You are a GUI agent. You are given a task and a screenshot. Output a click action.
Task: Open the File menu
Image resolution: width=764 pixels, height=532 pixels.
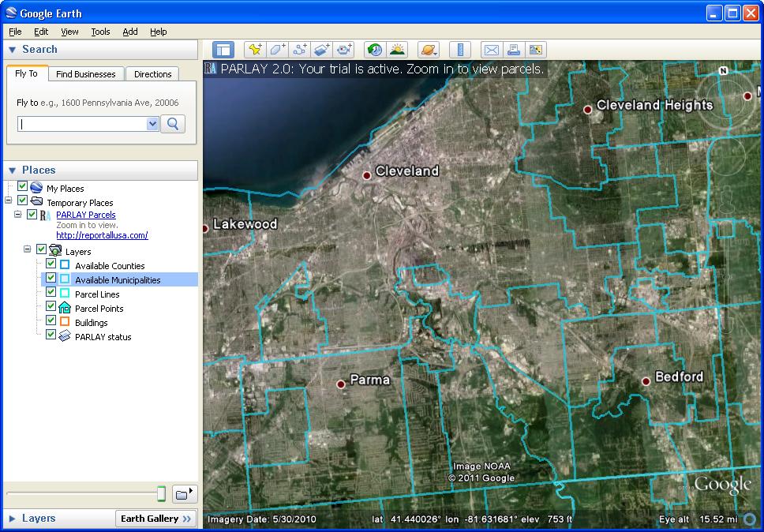15,32
